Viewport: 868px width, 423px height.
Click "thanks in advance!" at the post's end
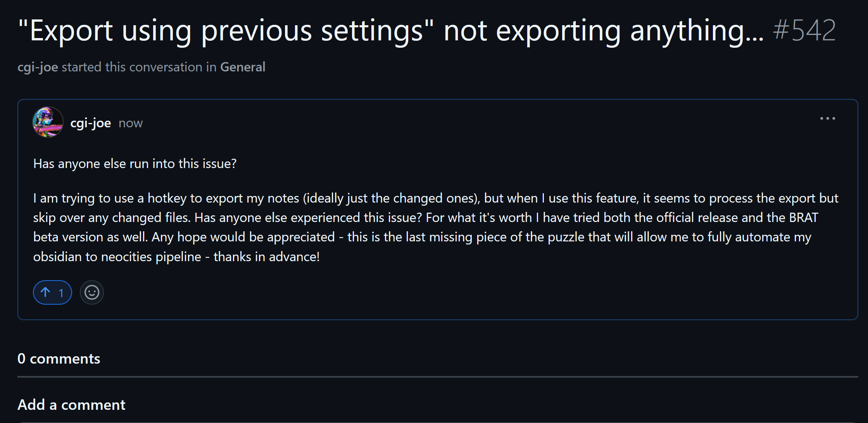(267, 257)
